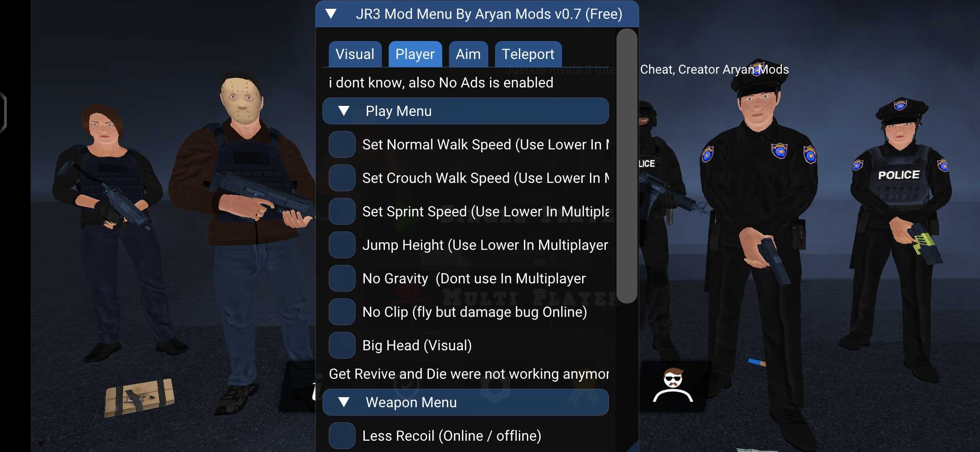The image size is (980, 452).
Task: Open the Aim tab
Action: [468, 54]
